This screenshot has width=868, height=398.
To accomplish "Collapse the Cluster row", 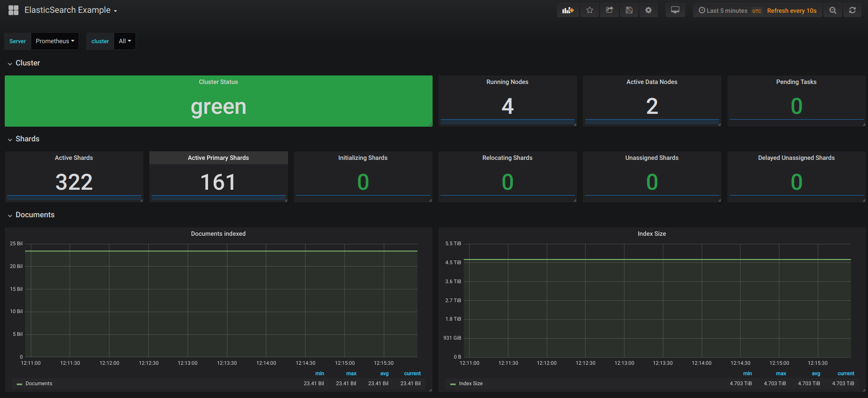I will coord(27,63).
